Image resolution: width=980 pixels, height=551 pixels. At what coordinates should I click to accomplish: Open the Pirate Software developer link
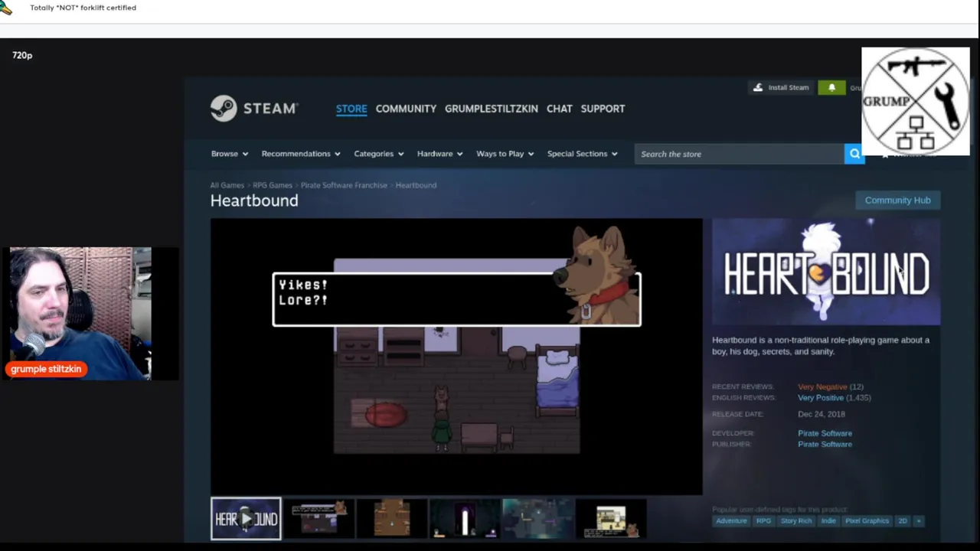click(825, 433)
